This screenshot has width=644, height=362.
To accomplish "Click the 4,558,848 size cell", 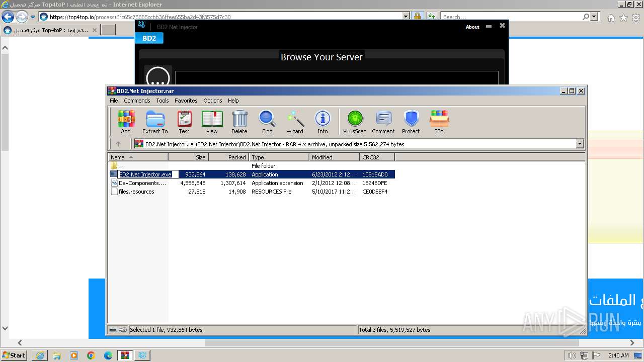I will pyautogui.click(x=193, y=183).
